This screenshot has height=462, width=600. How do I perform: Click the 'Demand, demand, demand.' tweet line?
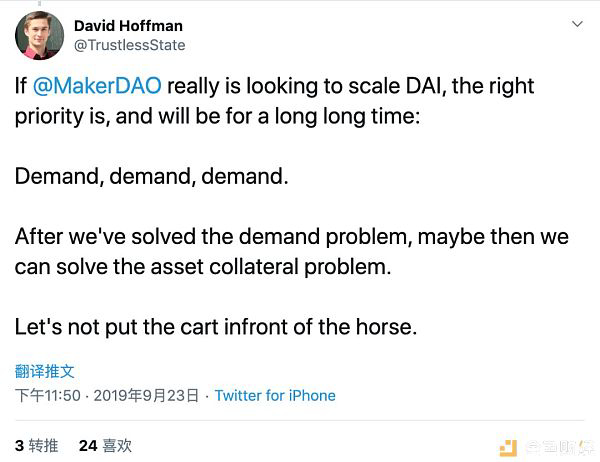click(152, 176)
